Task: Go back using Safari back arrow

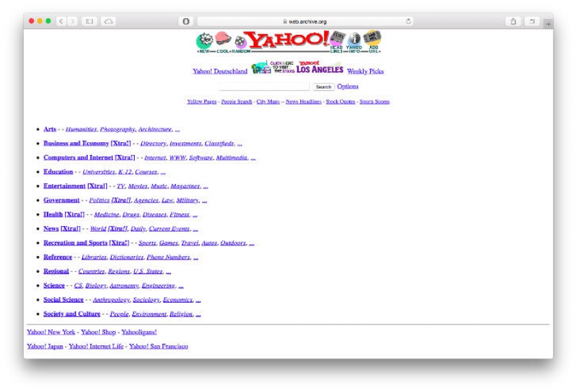Action: tap(61, 22)
